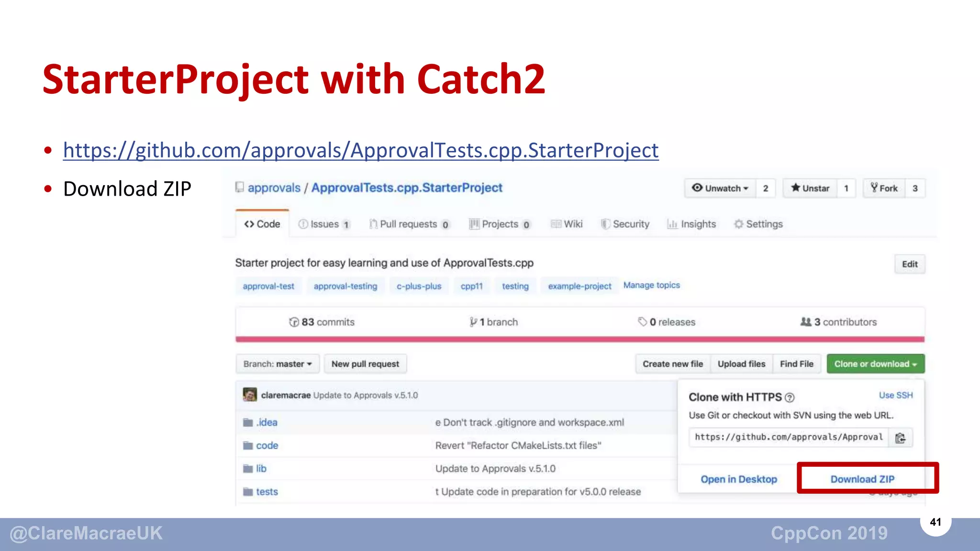Click the example-project topic tag
This screenshot has height=551, width=980.
point(579,286)
